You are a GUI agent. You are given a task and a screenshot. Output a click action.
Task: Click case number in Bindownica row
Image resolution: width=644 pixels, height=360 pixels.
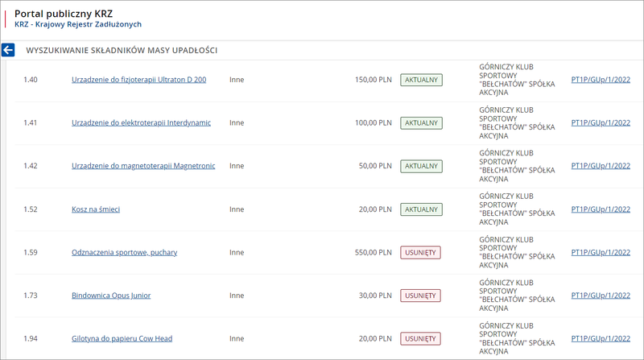600,296
